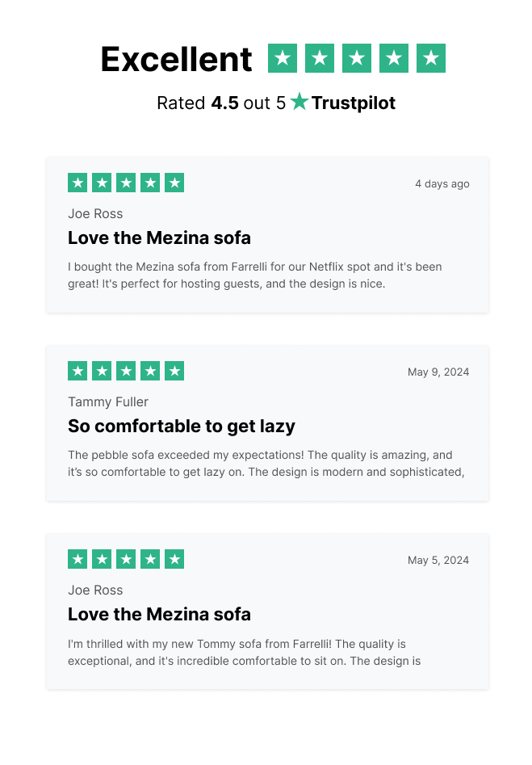
Task: Click the Rated 4.5 out 5 text
Action: 221,103
